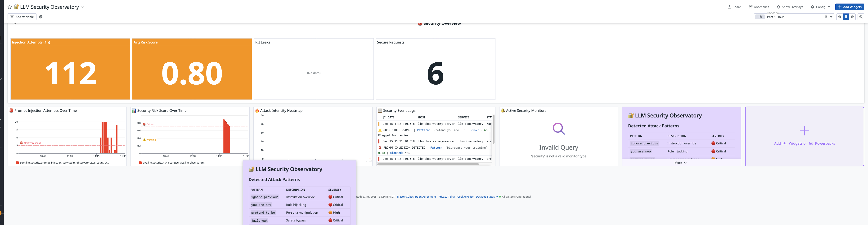This screenshot has height=225, width=868.
Task: Click the logs horizontal scrollbar
Action: (428, 164)
